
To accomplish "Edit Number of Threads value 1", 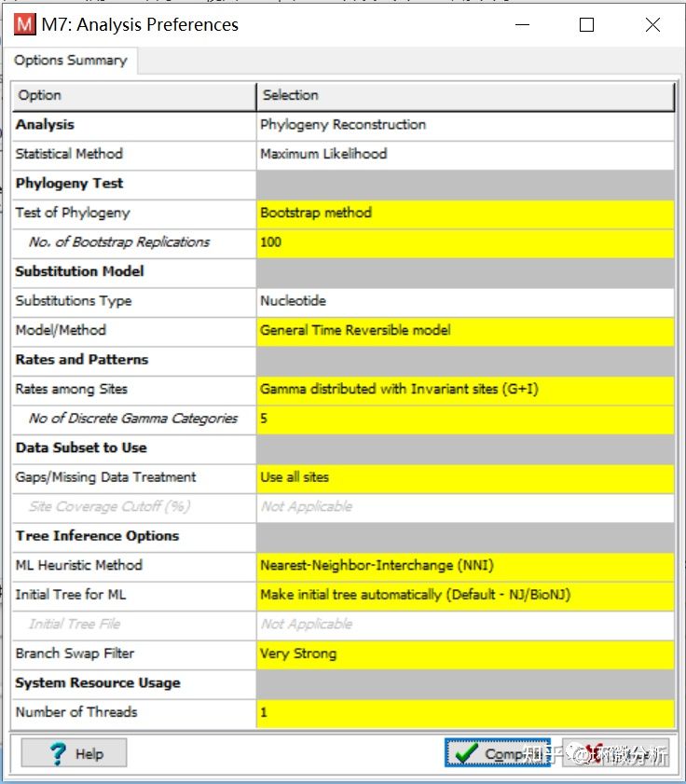I will [465, 712].
